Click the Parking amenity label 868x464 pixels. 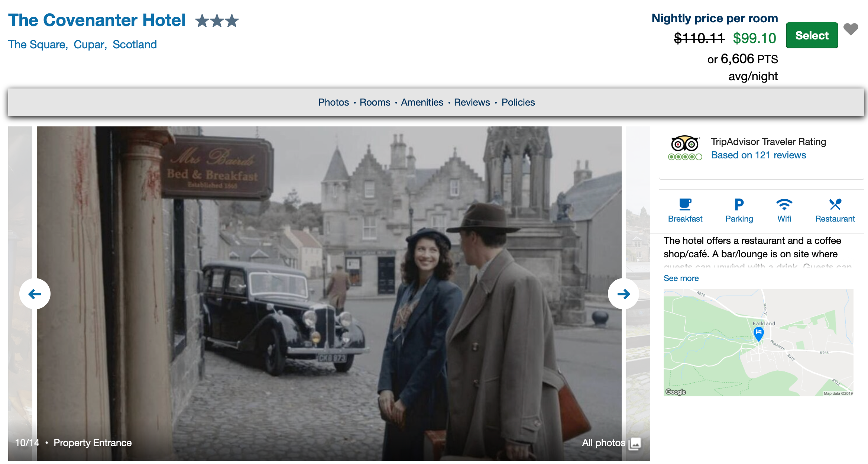tap(739, 219)
